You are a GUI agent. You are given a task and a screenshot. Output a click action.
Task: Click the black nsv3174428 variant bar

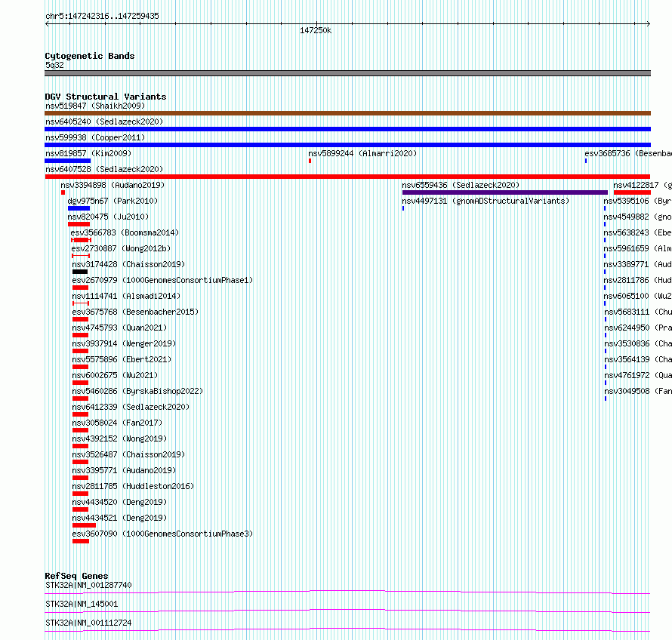[80, 272]
